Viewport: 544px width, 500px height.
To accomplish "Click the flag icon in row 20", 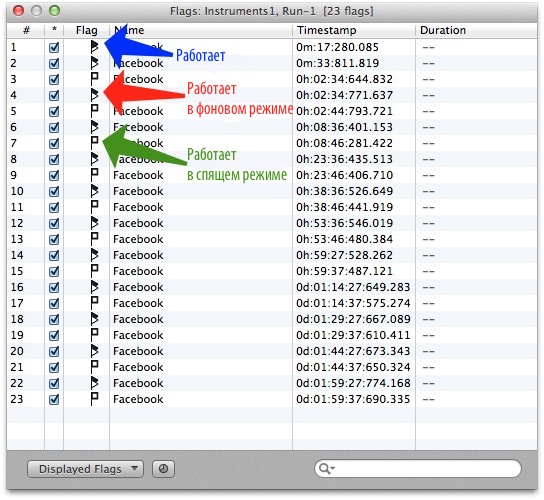I will point(94,351).
